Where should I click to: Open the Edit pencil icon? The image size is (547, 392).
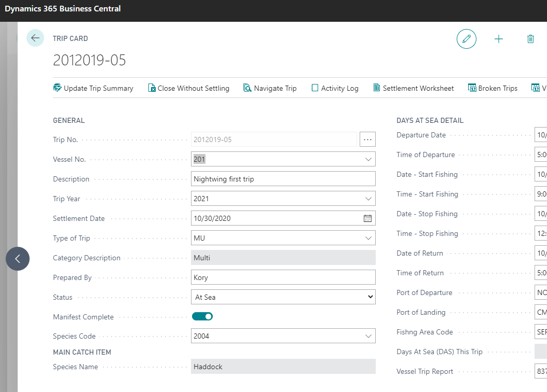(x=466, y=39)
